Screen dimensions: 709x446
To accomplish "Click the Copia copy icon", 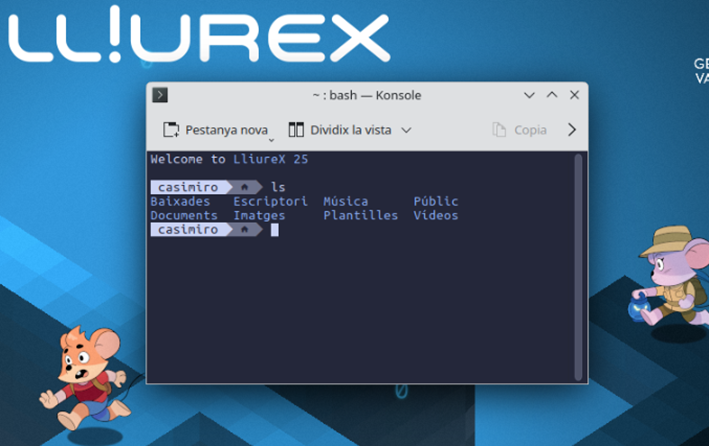I will click(500, 130).
